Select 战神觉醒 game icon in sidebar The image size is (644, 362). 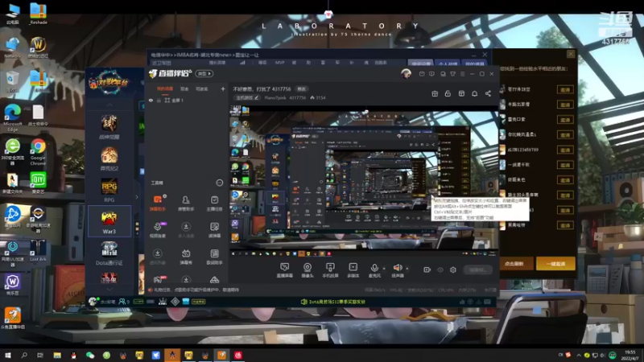coord(109,127)
